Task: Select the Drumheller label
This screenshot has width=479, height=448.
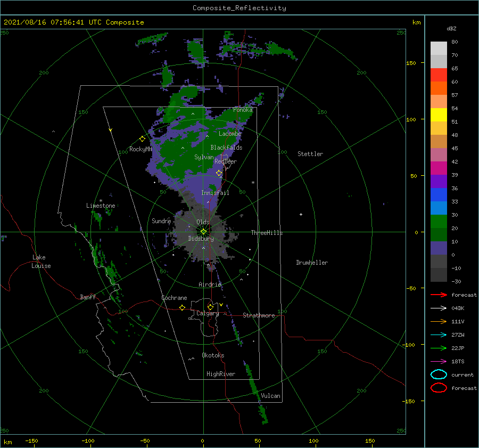Action: 312,263
